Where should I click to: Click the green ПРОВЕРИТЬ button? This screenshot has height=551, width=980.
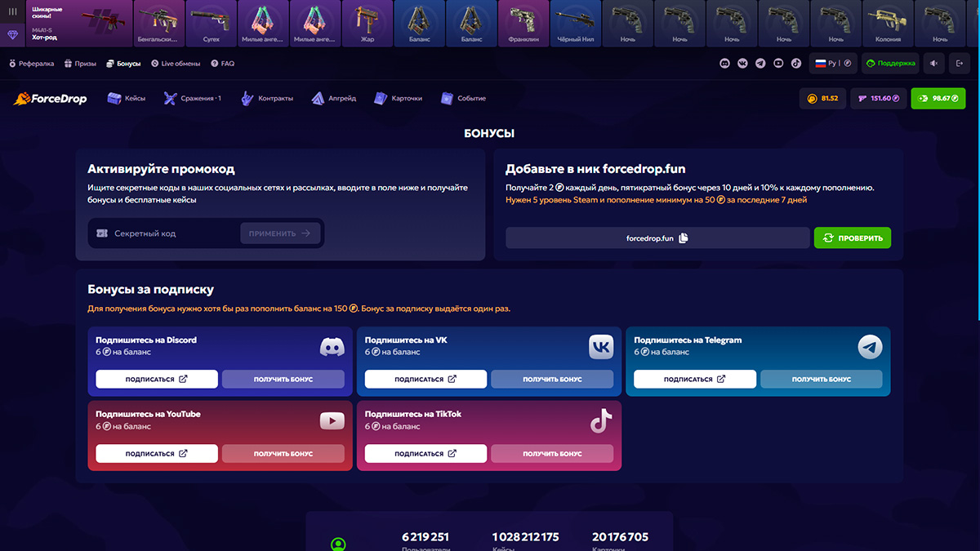tap(853, 238)
